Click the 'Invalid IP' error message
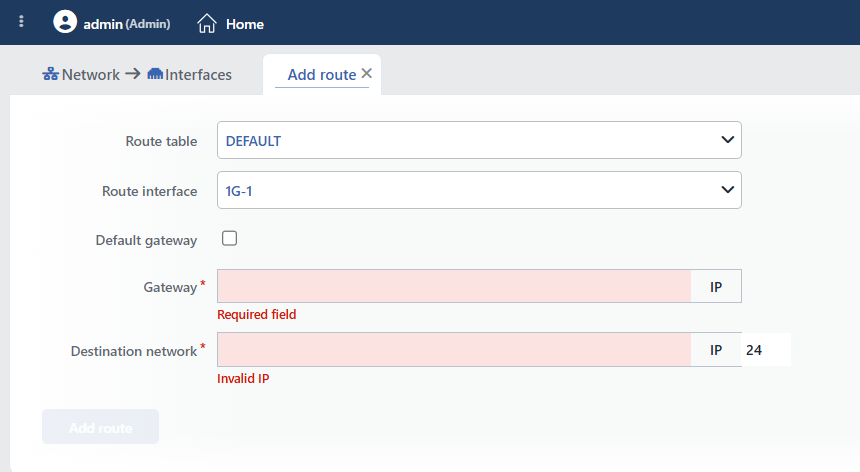The image size is (860, 472). click(243, 378)
